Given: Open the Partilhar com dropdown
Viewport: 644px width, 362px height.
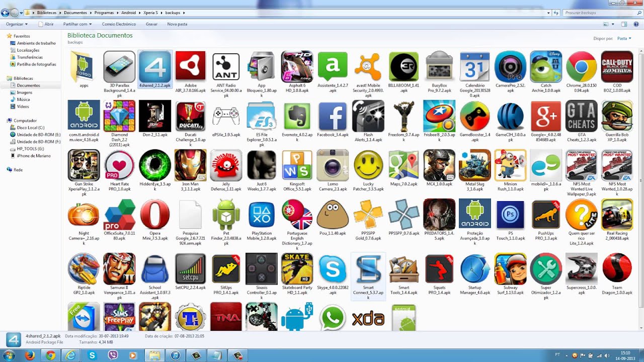Looking at the screenshot, I should [x=77, y=24].
